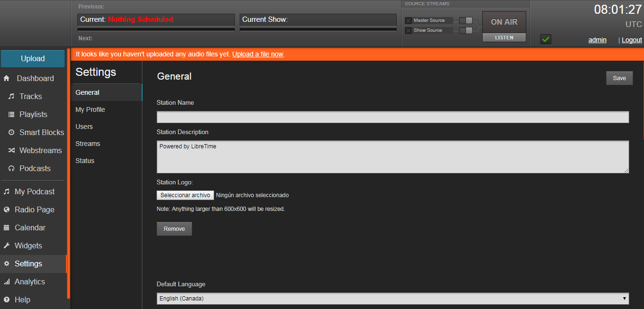Click the X icon beside Show Source
Image resolution: width=644 pixels, height=309 pixels.
(408, 30)
